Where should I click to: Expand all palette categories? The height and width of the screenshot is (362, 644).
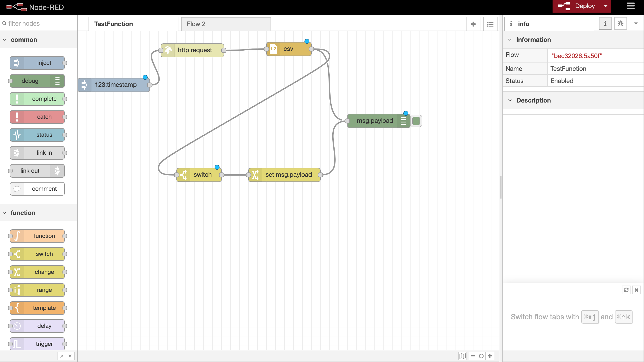70,356
